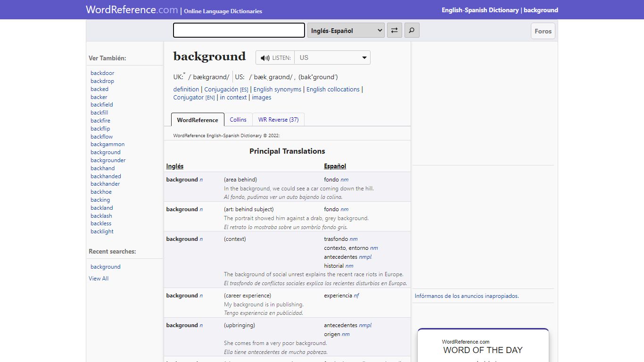644x362 pixels.
Task: Open the English synonyms link
Action: (277, 89)
